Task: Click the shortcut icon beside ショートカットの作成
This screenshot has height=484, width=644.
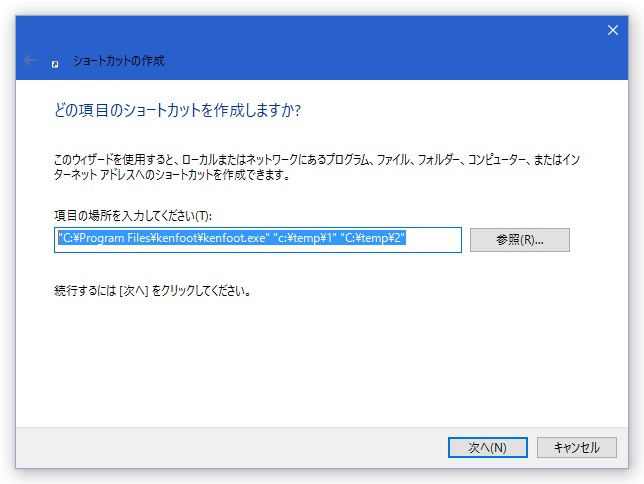Action: (x=55, y=64)
